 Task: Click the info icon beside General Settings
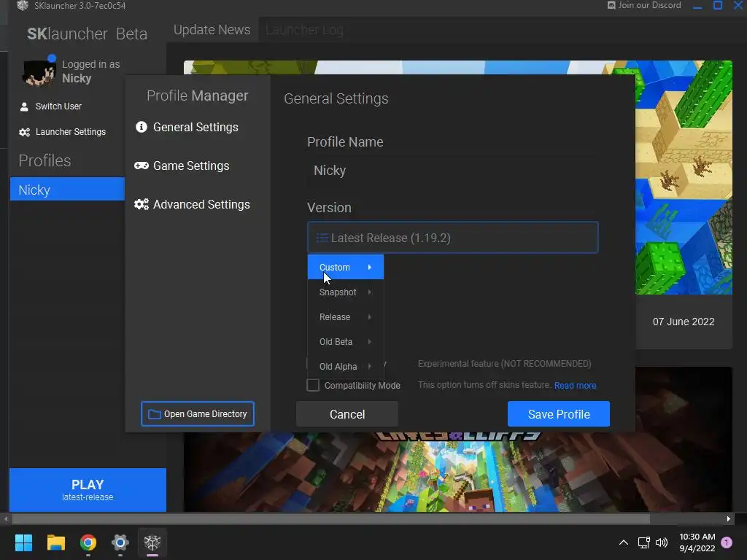(x=142, y=127)
